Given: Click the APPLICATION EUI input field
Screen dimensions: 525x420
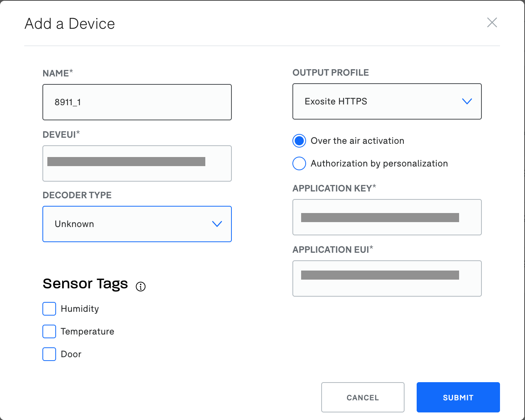Looking at the screenshot, I should click(x=387, y=278).
